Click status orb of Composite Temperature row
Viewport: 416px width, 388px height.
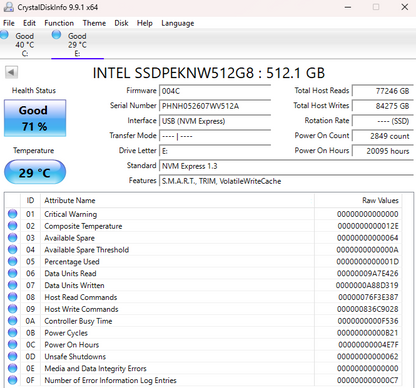tap(12, 226)
